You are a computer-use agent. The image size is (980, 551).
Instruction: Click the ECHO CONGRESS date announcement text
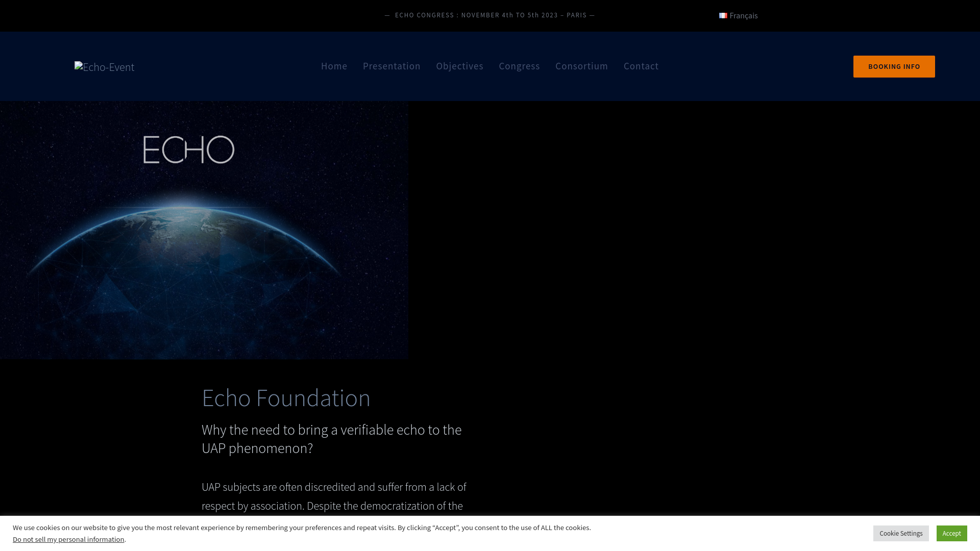(490, 15)
